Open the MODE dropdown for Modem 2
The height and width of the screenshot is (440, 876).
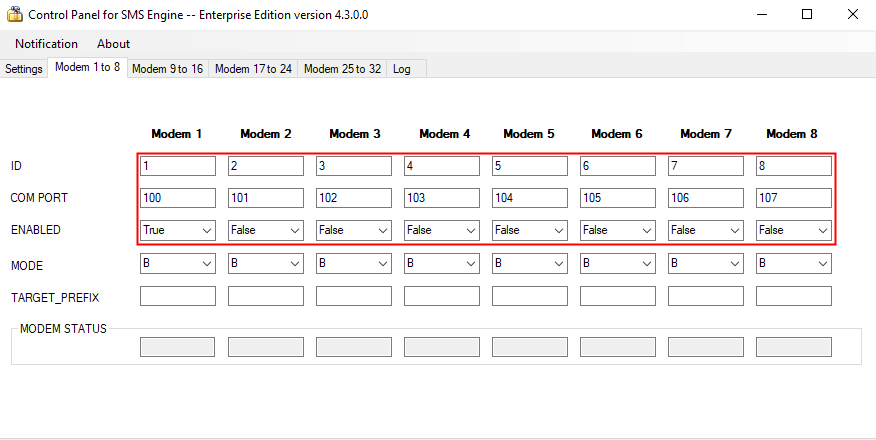pos(265,263)
